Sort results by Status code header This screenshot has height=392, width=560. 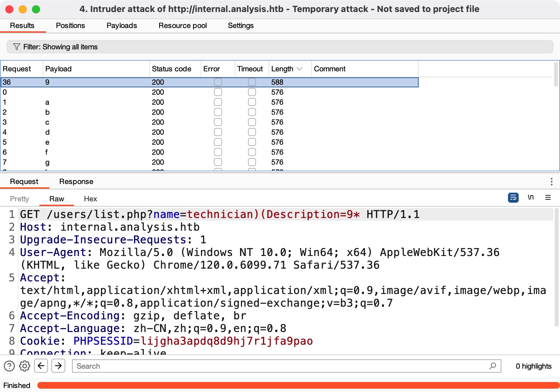[x=175, y=69]
